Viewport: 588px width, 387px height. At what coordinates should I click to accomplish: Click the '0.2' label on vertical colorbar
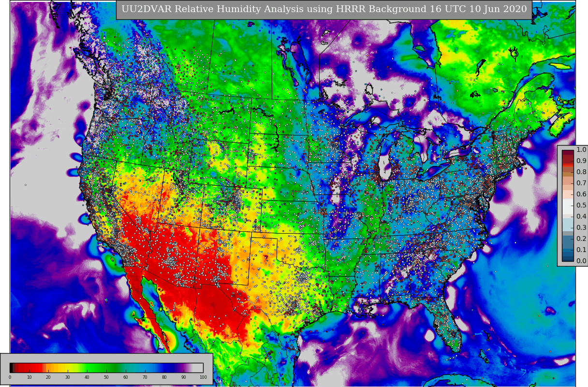(581, 239)
